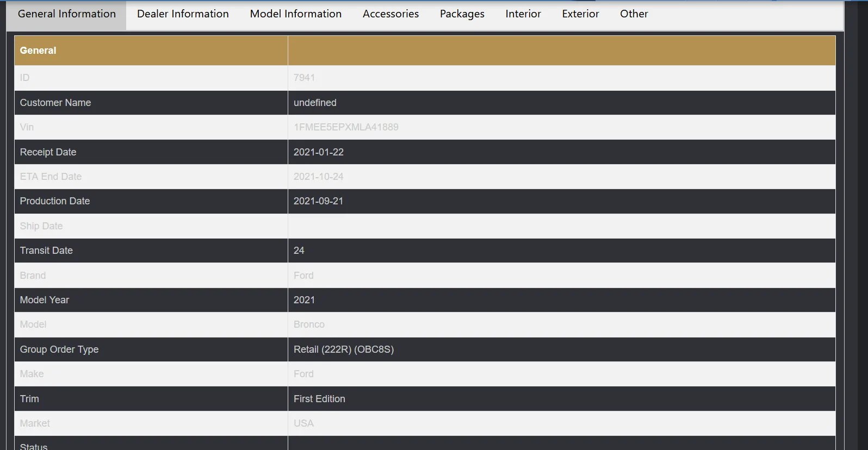The width and height of the screenshot is (868, 450).
Task: Click the Status row label
Action: tap(34, 446)
